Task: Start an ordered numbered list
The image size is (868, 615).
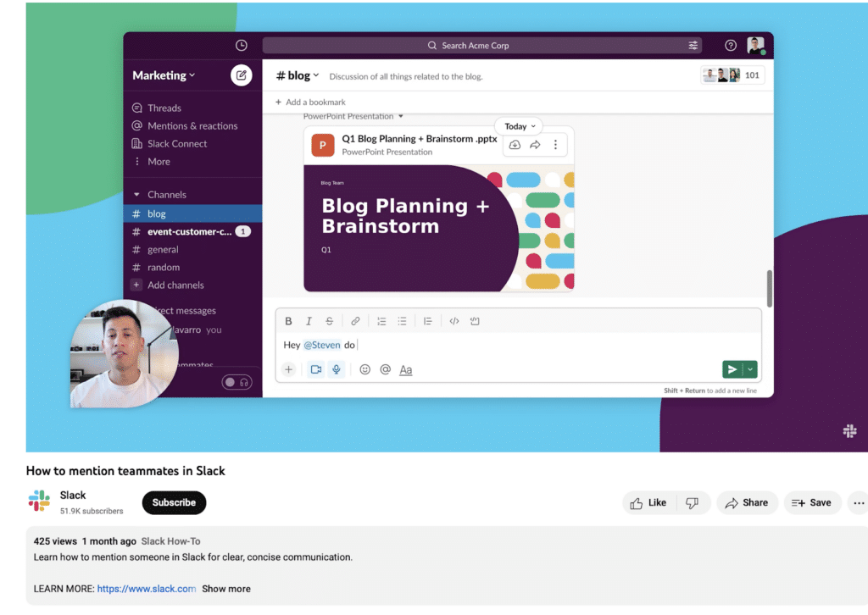Action: click(x=381, y=321)
